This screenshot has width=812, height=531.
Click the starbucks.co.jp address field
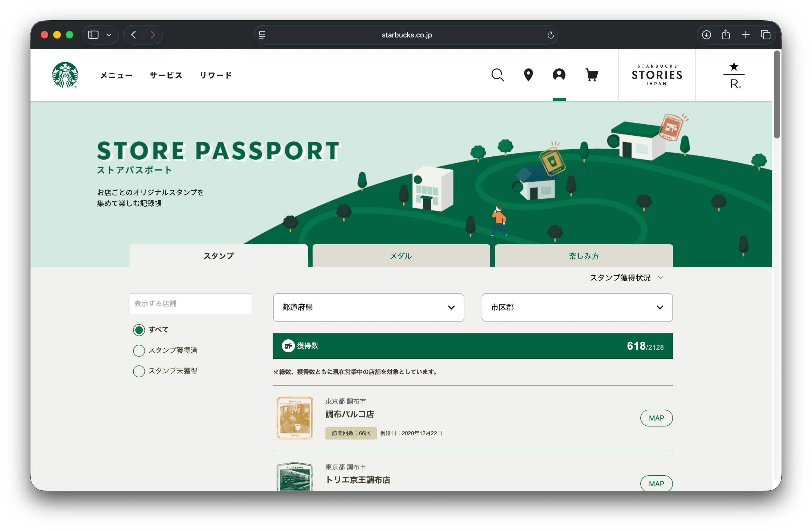pyautogui.click(x=406, y=35)
